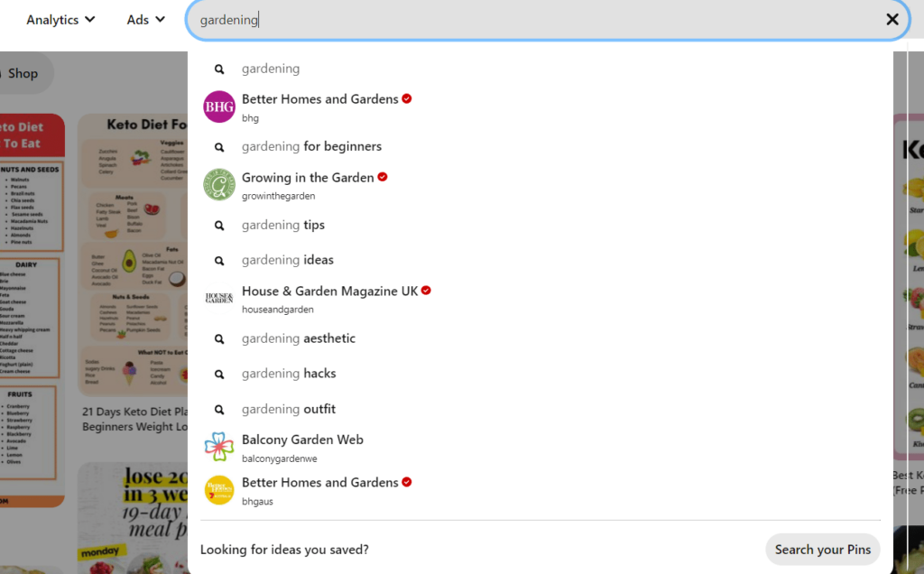This screenshot has height=574, width=924.
Task: Select 'gardening aesthetic' suggestion
Action: [299, 338]
